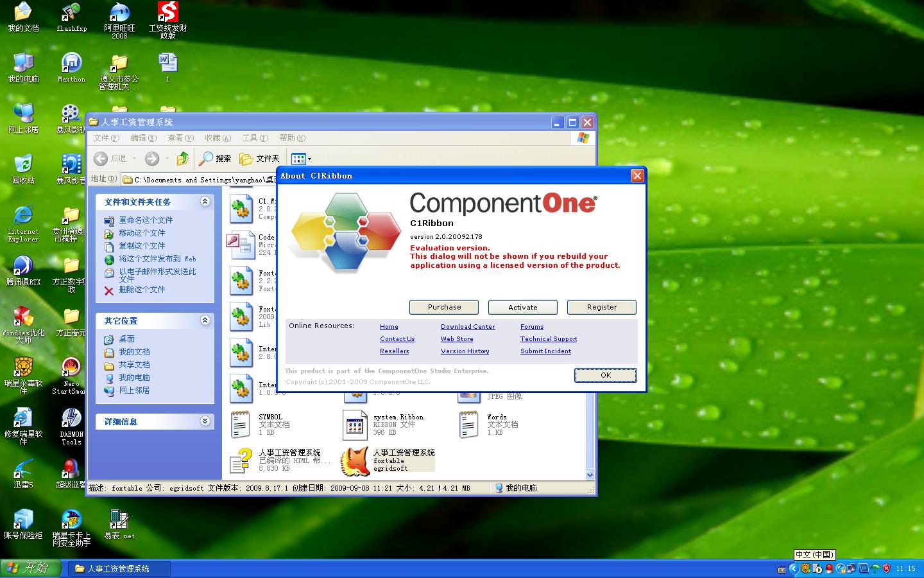Screen dimensions: 924x578
Task: Select the Windows优化大师 desktop icon
Action: (23, 325)
